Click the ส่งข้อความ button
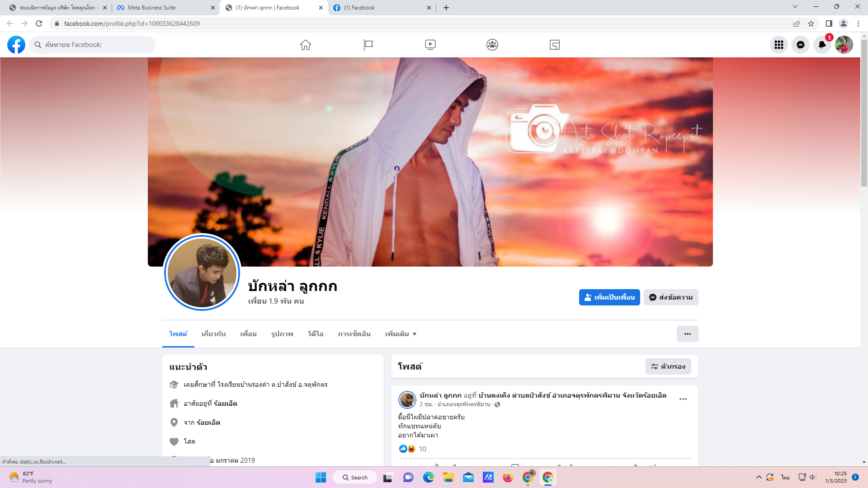Screen dimensions: 868x488 pos(671,297)
